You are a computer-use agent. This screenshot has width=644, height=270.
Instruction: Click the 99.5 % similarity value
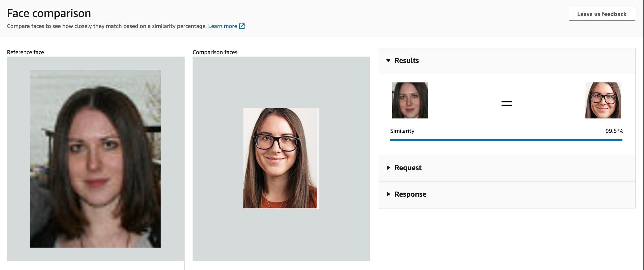pos(614,131)
